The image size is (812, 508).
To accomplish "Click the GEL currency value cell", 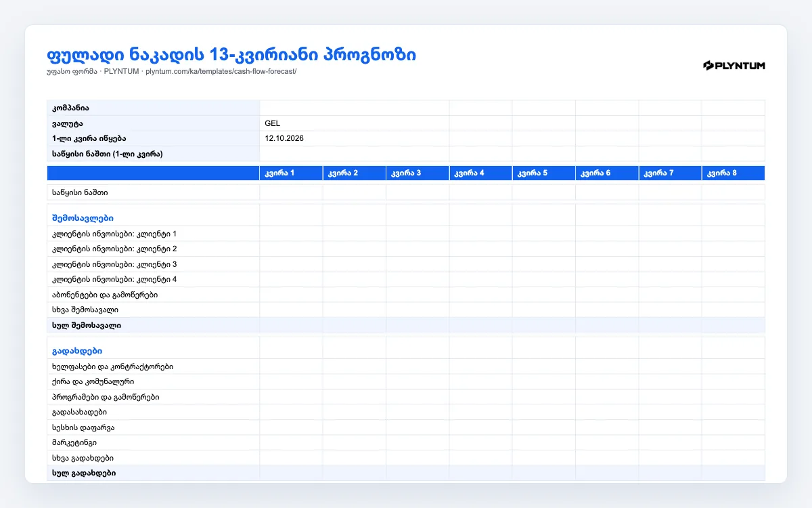I will click(x=355, y=123).
